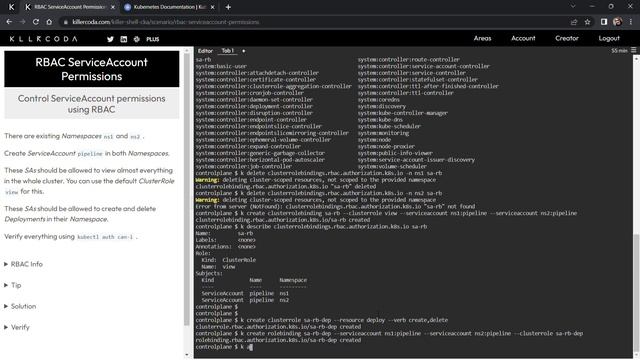Click the killercoda.com address bar URL
640x360 pixels.
click(x=165, y=22)
